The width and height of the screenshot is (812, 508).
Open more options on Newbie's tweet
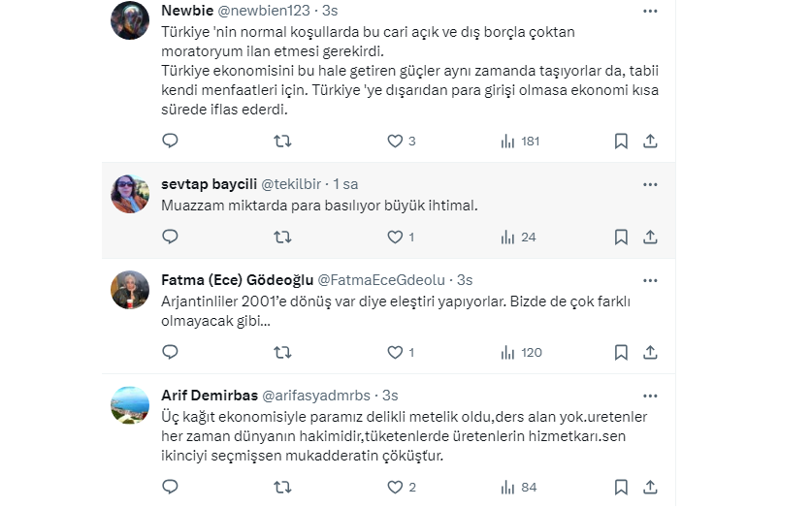651,12
